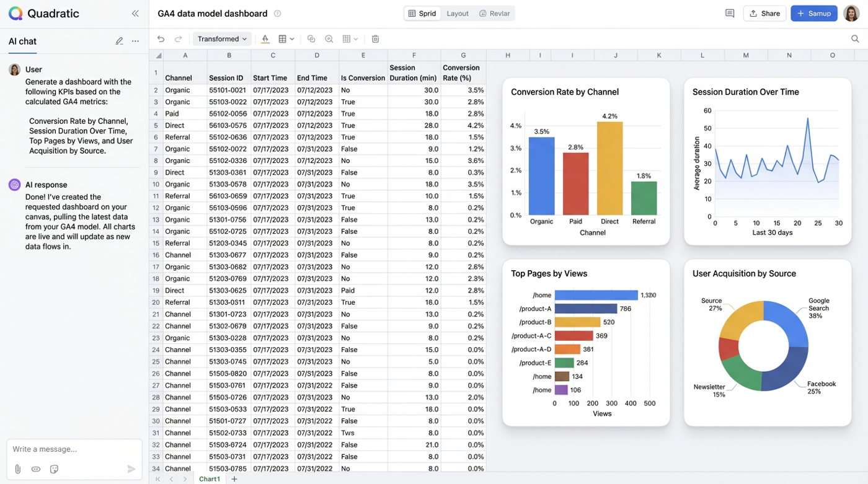The width and height of the screenshot is (868, 484).
Task: Click the "GA4 data model dashboard" title
Action: 213,14
